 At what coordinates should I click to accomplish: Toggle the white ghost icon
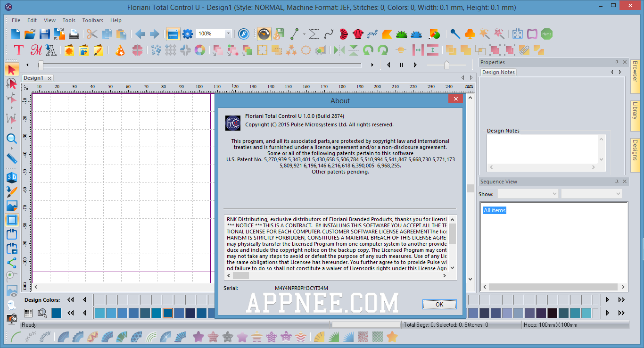12,305
